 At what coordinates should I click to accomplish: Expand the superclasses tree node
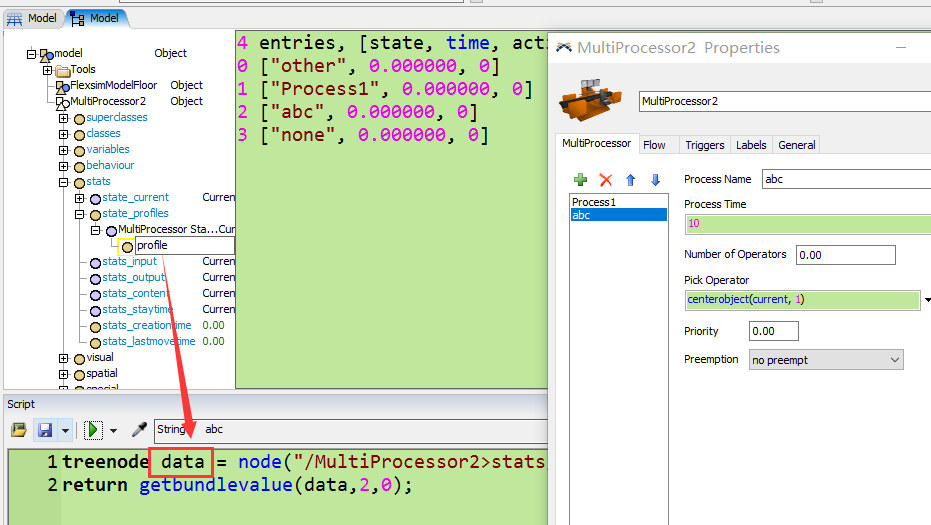click(x=64, y=118)
